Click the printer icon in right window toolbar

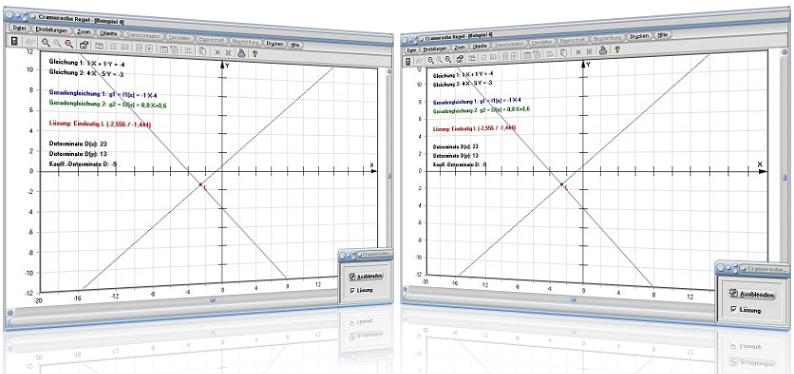pos(603,50)
